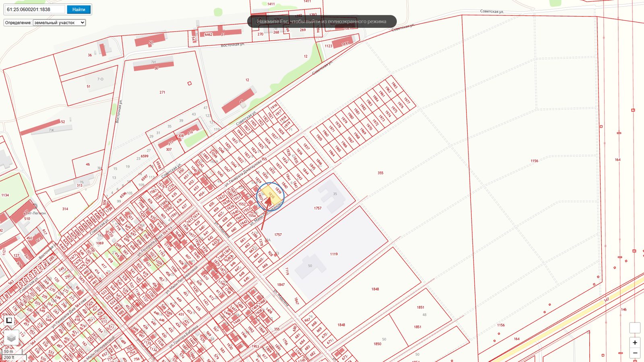
Task: Click parcel 314 on the left
Action: tap(65, 209)
